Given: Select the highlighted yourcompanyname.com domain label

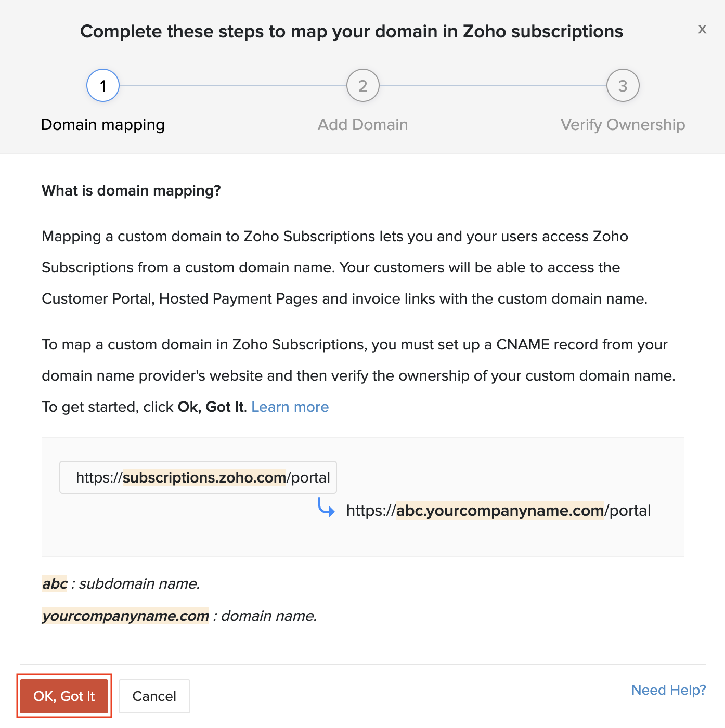Looking at the screenshot, I should [125, 616].
